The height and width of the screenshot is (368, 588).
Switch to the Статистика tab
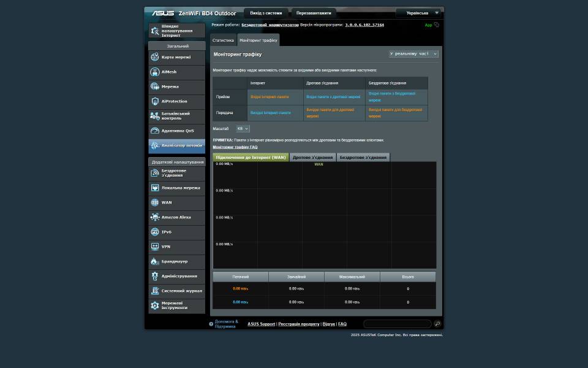coord(223,40)
